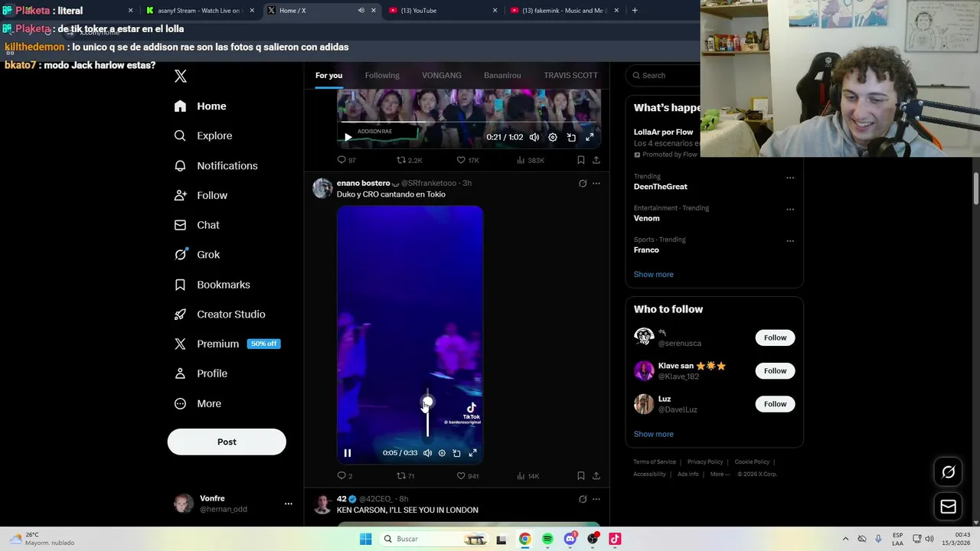Show more trending topics
Viewport: 980px width, 551px height.
pos(653,274)
